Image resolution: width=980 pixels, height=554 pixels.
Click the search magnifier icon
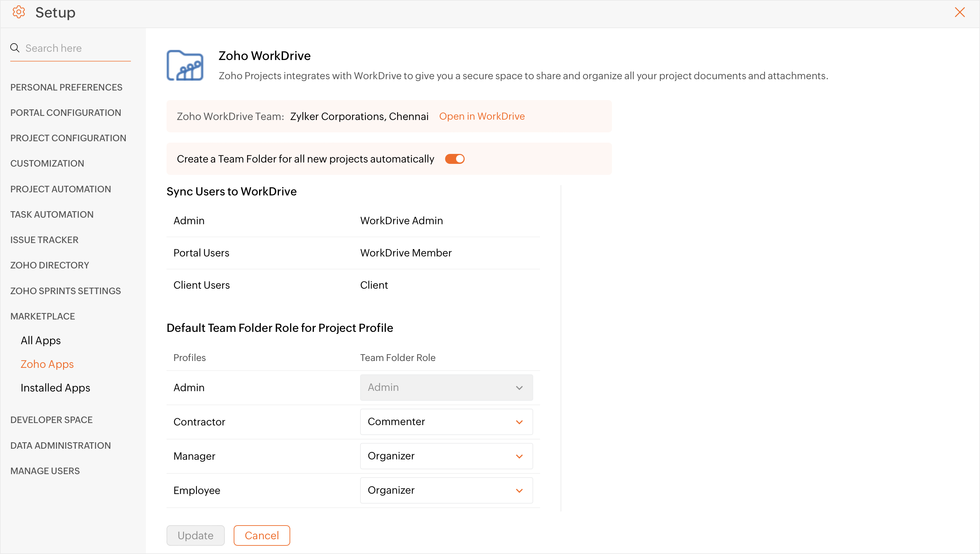(15, 48)
